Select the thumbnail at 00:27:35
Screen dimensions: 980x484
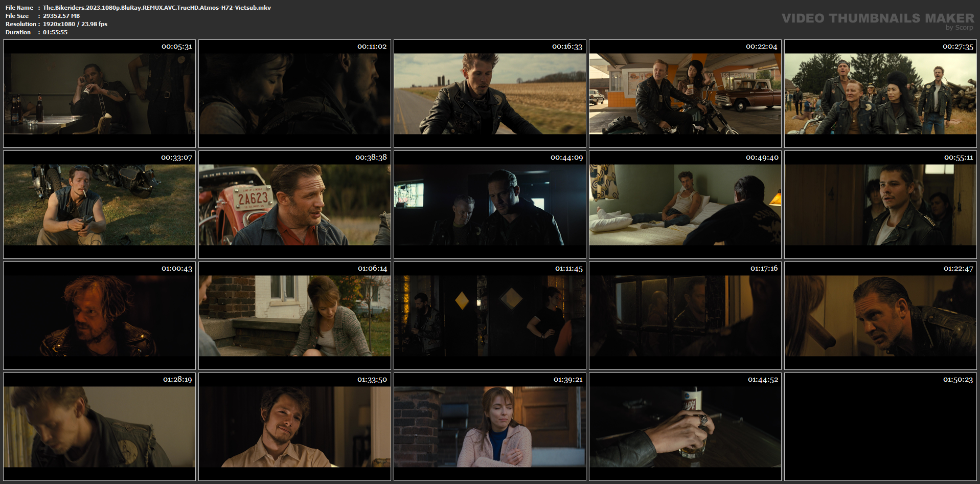tap(880, 94)
